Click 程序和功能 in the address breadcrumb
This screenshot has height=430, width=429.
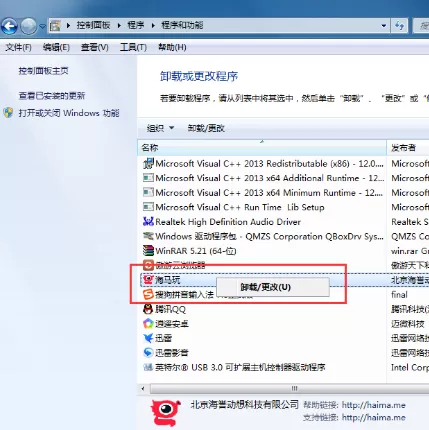coord(182,25)
